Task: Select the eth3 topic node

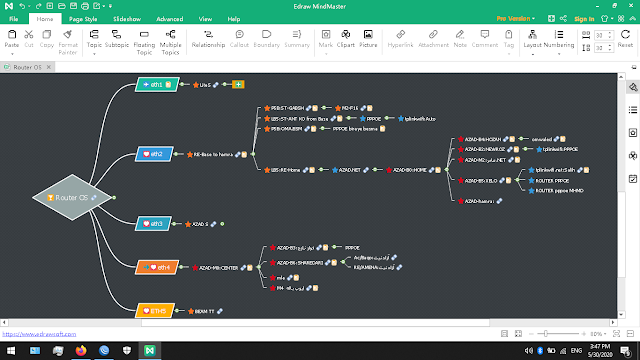Action: coord(153,224)
